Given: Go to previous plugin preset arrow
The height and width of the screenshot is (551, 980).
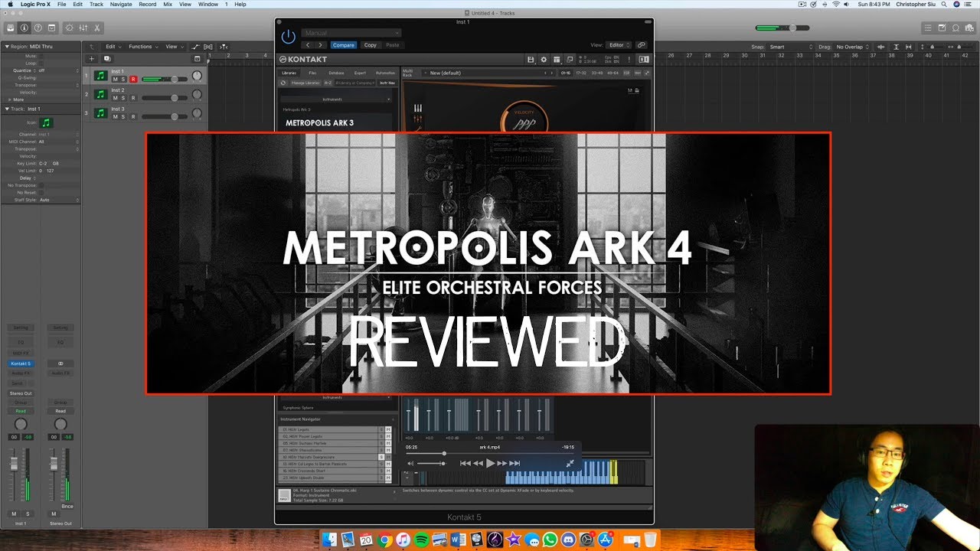Looking at the screenshot, I should tap(308, 45).
